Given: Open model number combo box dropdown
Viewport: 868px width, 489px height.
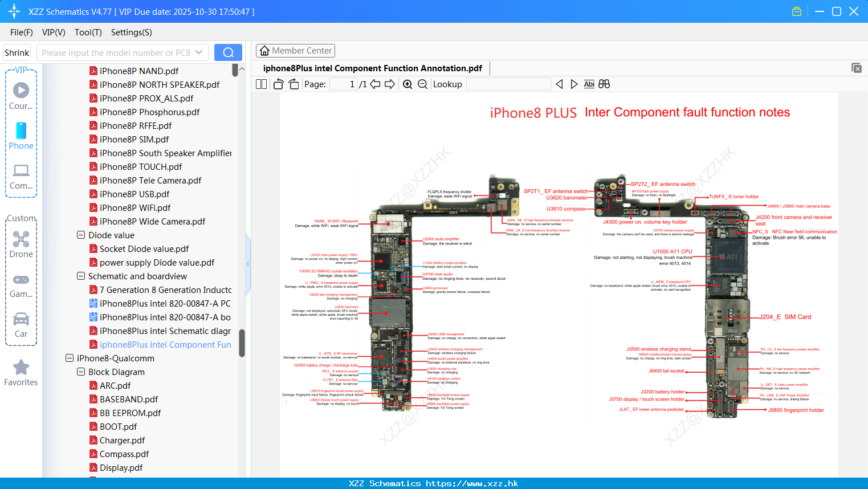Looking at the screenshot, I should 199,52.
